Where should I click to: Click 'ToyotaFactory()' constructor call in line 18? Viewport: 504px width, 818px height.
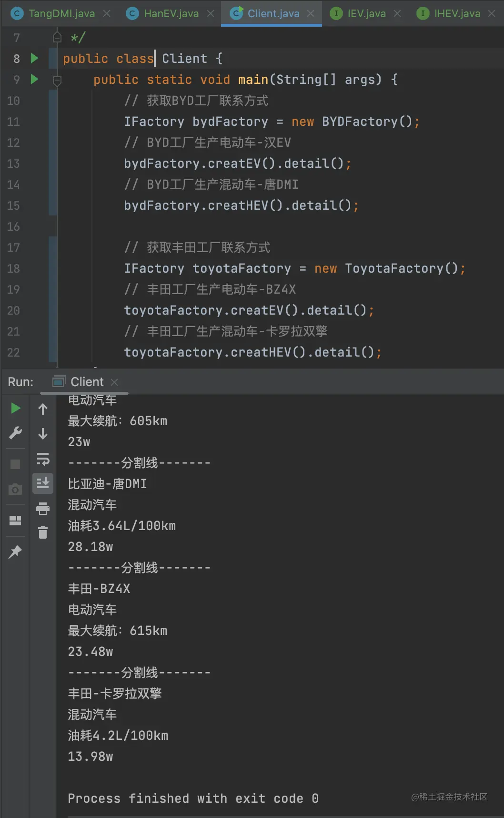pos(401,268)
